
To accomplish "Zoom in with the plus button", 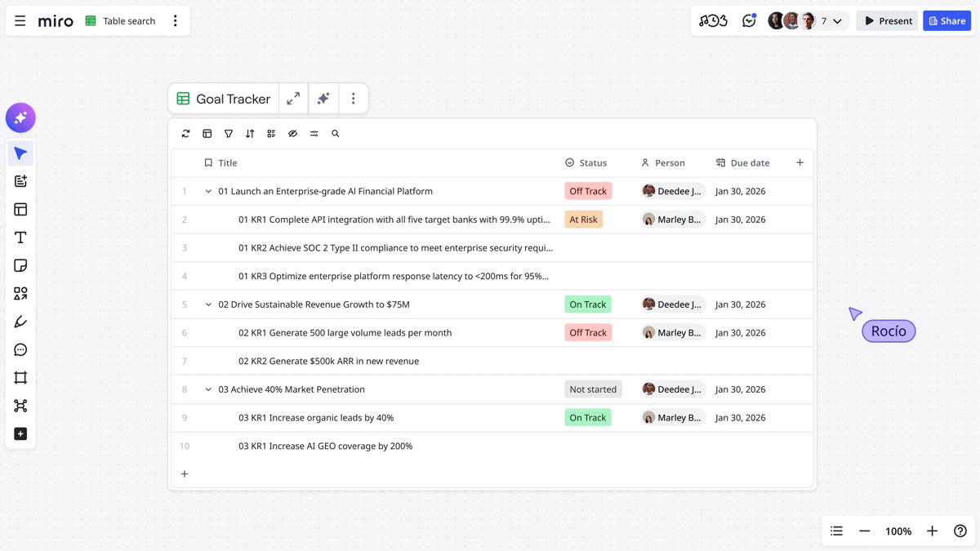I will pos(932,531).
